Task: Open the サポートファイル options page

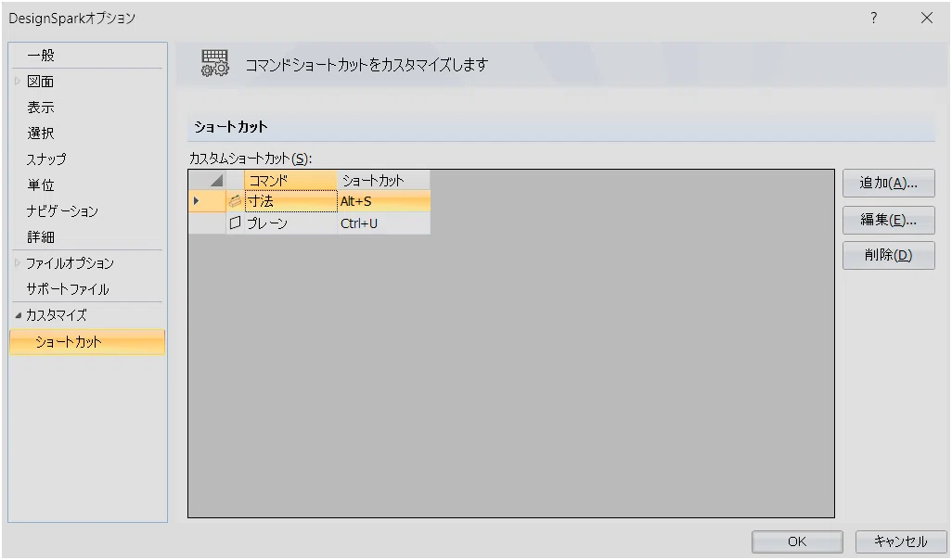Action: coord(68,289)
